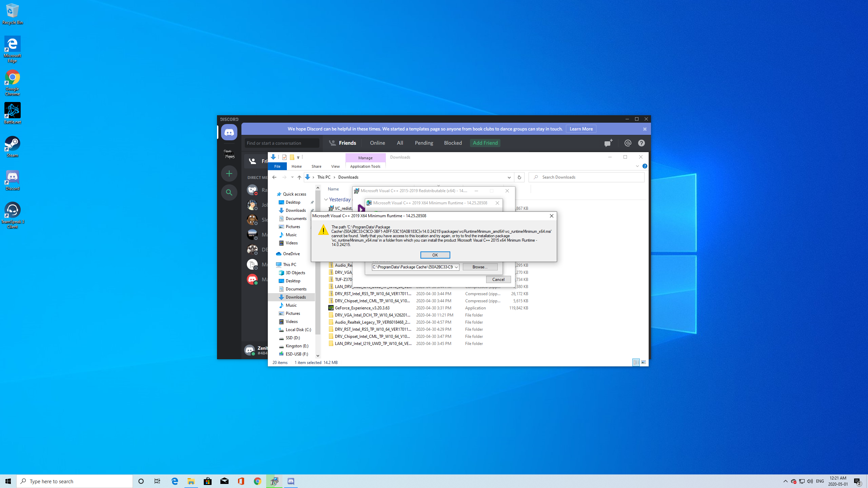Image resolution: width=868 pixels, height=488 pixels.
Task: Open Discord Home button
Action: click(x=229, y=132)
